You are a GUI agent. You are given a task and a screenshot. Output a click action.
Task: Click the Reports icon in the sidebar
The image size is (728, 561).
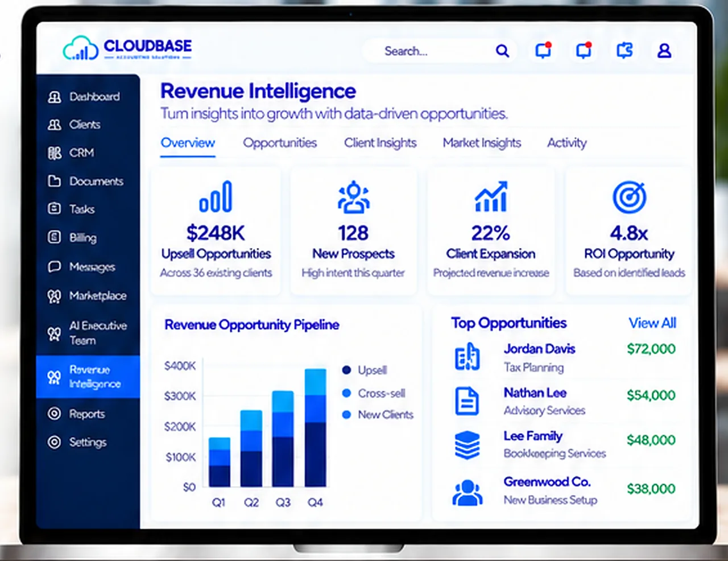[55, 414]
